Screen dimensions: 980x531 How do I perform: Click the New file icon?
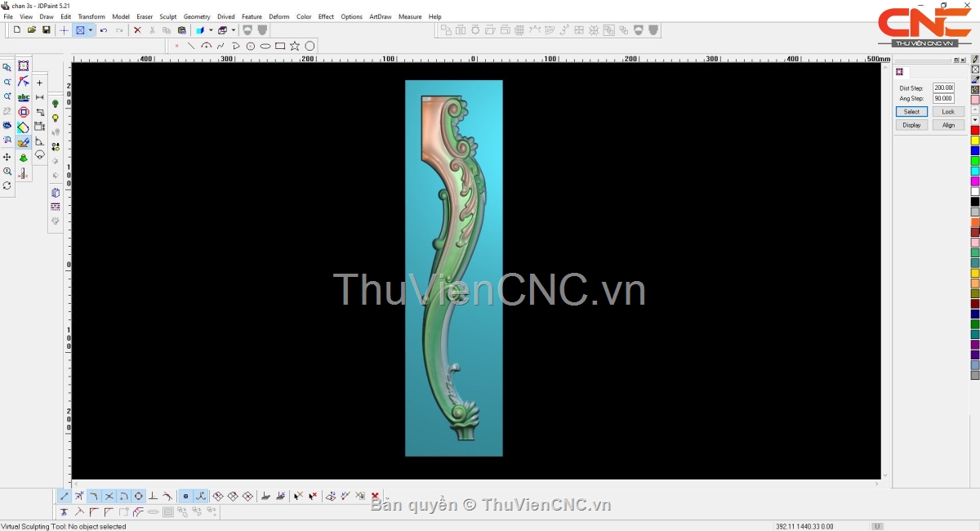(x=17, y=30)
